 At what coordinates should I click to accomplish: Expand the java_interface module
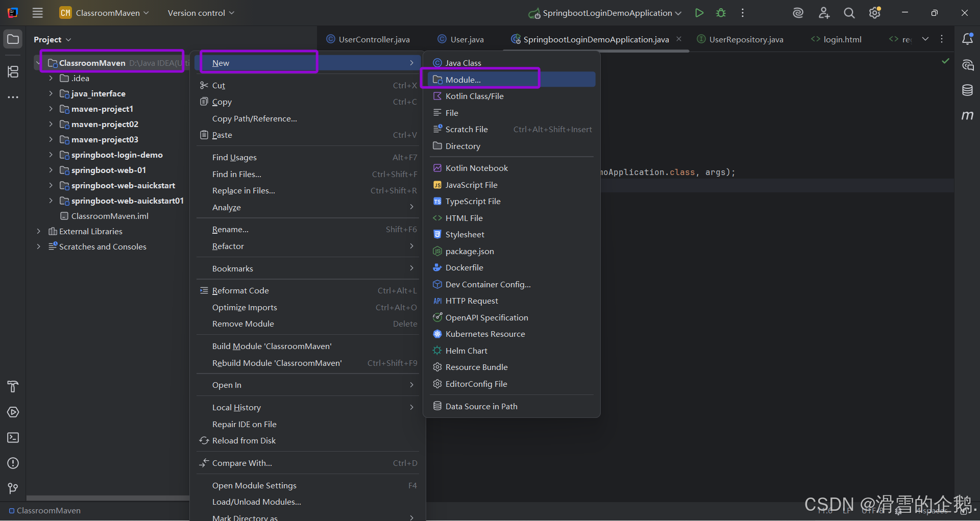51,93
